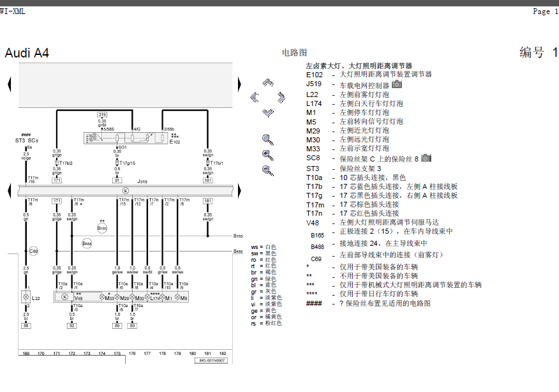This screenshot has width=559, height=392.
Task: Select M29 legend entry 左侧近光灯灯泡
Action: coord(364,130)
